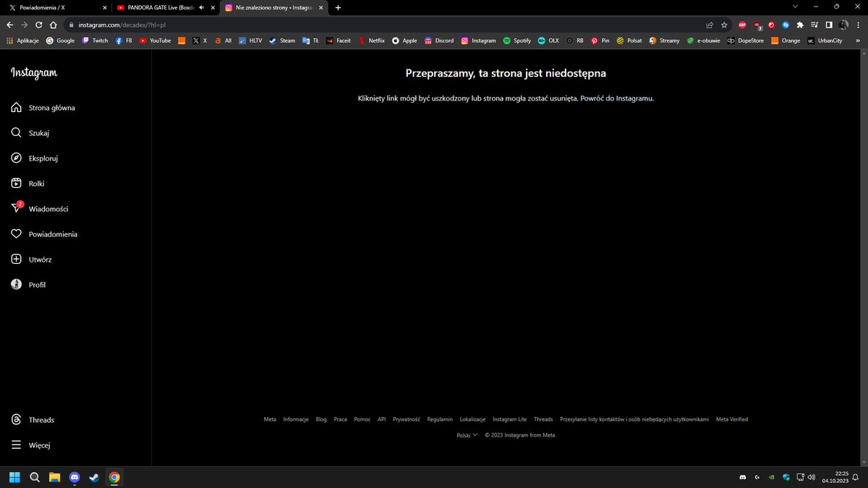The image size is (868, 488).
Task: Open Eksploruj compass item
Action: pyautogui.click(x=34, y=158)
